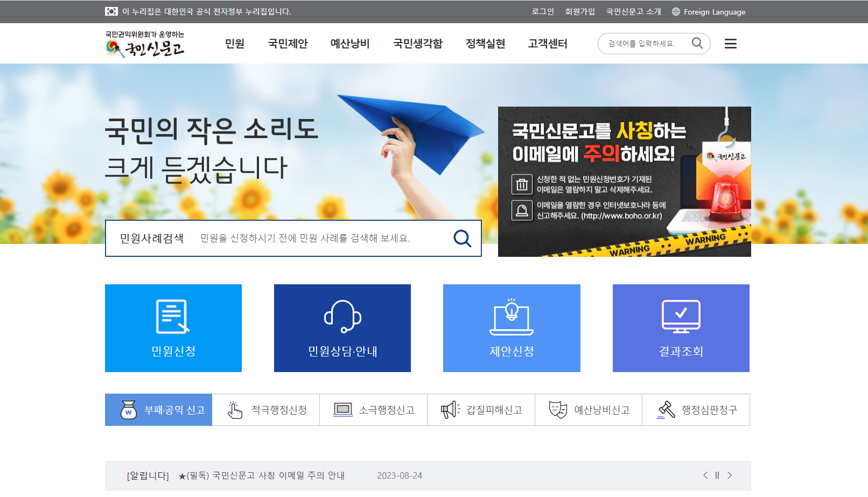Screen dimensions: 868x497
Task: Open the 결과조회 tile
Action: [681, 328]
